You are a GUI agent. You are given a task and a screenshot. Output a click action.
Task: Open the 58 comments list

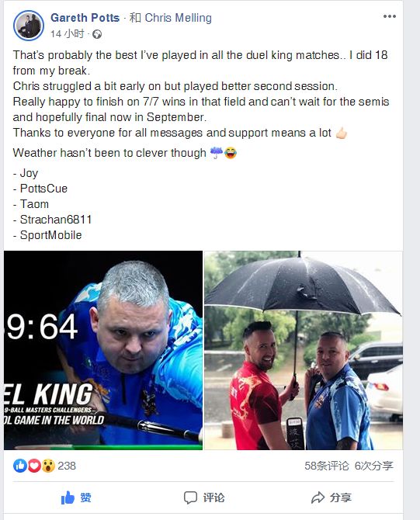327,466
